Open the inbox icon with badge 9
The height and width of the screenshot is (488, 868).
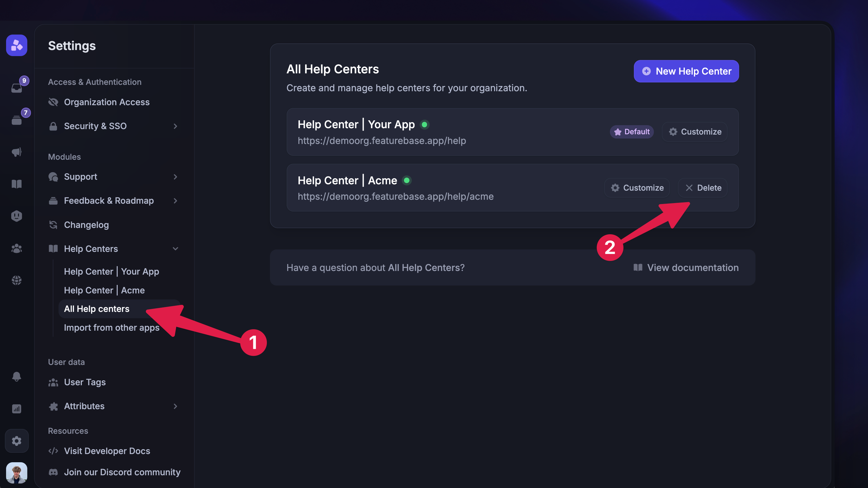click(x=16, y=88)
